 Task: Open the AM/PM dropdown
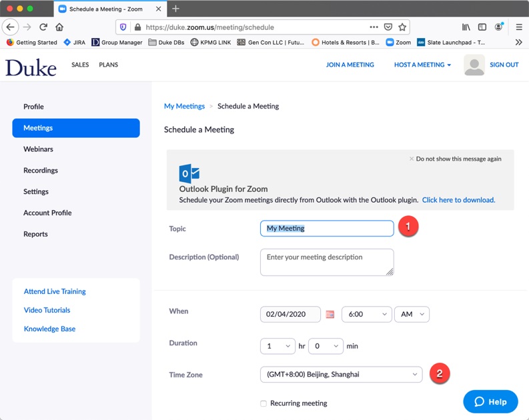(x=412, y=315)
